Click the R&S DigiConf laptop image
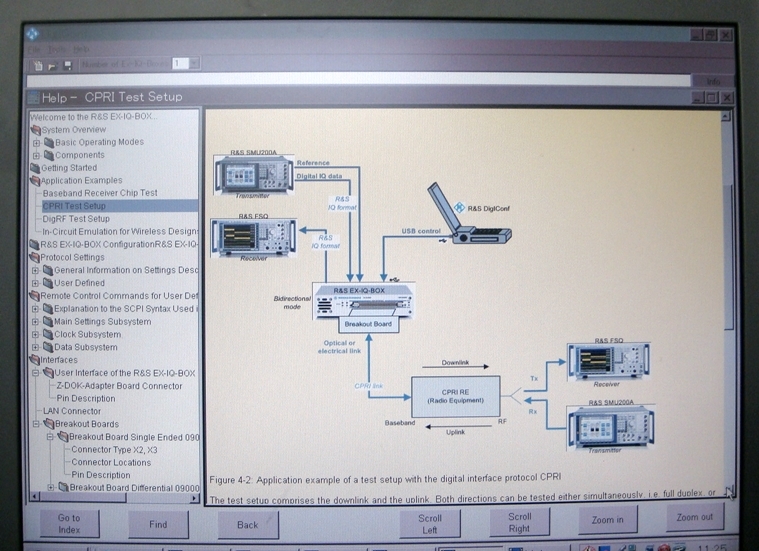Screen dimensions: 759x551 pyautogui.click(x=468, y=213)
